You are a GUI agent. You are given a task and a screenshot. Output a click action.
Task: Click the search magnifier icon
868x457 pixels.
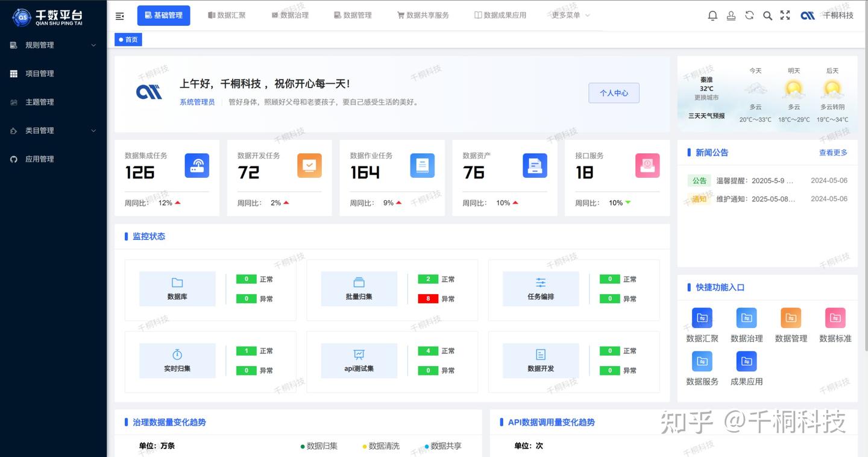(767, 15)
